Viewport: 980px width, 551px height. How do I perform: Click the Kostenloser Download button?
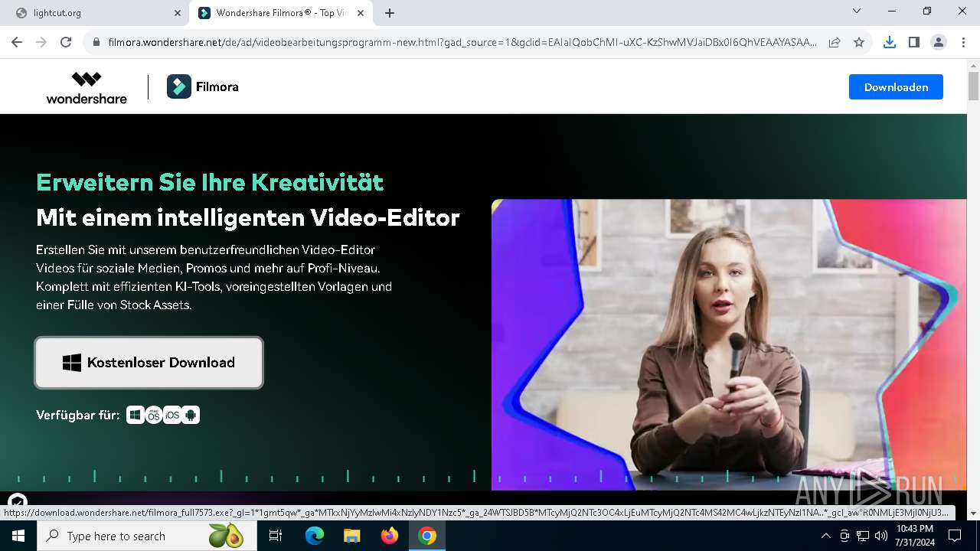(149, 363)
